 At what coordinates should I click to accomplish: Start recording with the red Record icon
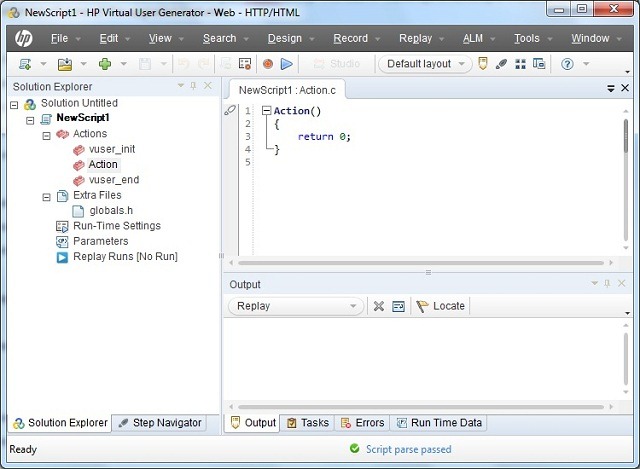pyautogui.click(x=268, y=64)
